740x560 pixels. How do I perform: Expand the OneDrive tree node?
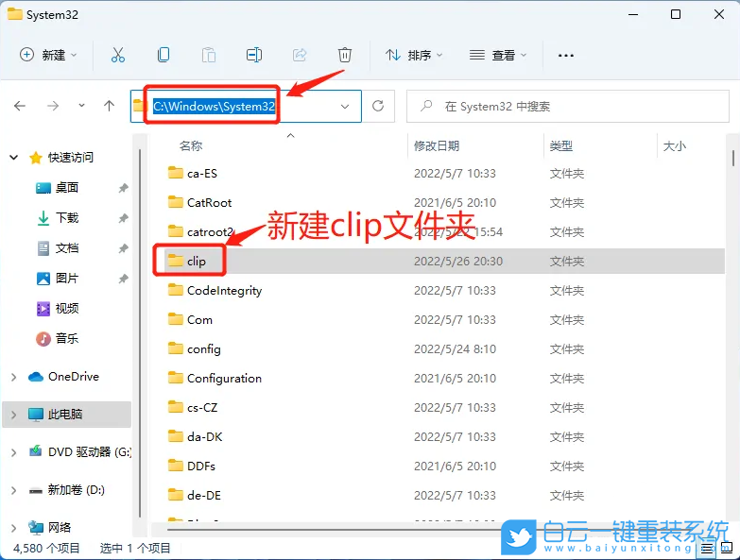point(13,377)
